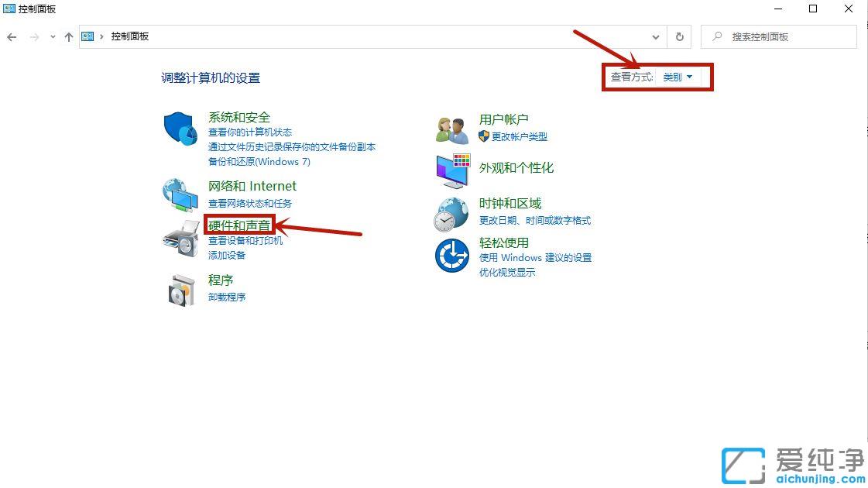
Task: Click the 查看网络状态和任务 link
Action: pos(249,203)
